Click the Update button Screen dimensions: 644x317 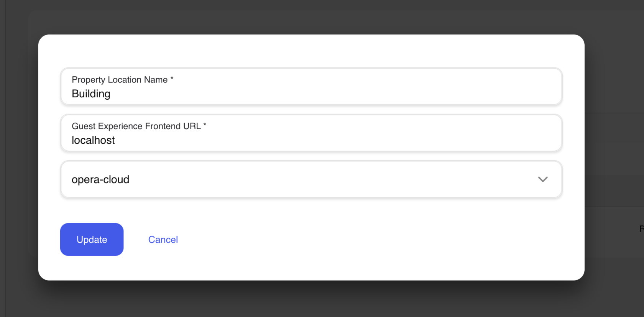(x=92, y=239)
